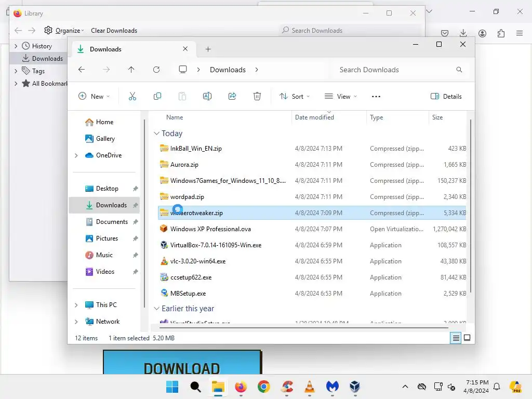
Task: Open Firefox hamburger menu
Action: [x=520, y=33]
